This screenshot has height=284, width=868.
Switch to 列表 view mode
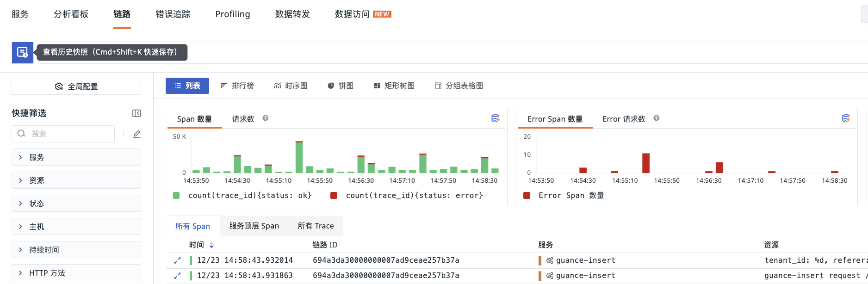187,86
